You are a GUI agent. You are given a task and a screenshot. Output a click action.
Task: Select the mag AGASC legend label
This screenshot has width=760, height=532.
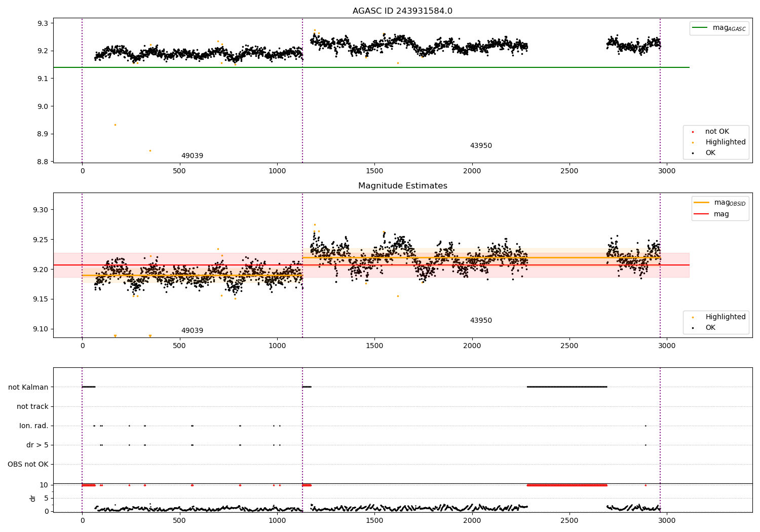[729, 28]
